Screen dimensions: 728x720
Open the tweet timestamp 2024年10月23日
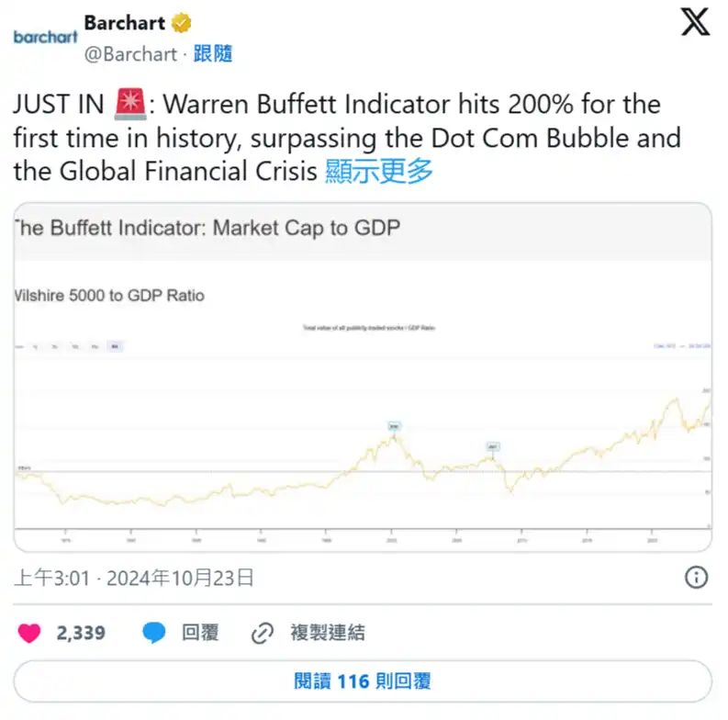click(x=180, y=578)
